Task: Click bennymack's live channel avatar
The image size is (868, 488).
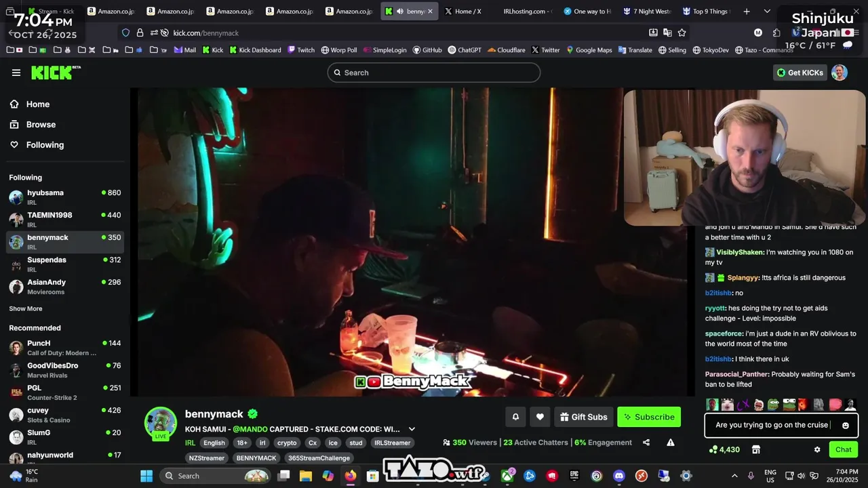Action: coord(161,424)
